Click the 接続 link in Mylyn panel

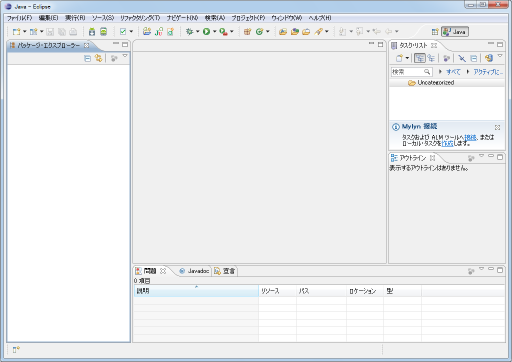470,137
